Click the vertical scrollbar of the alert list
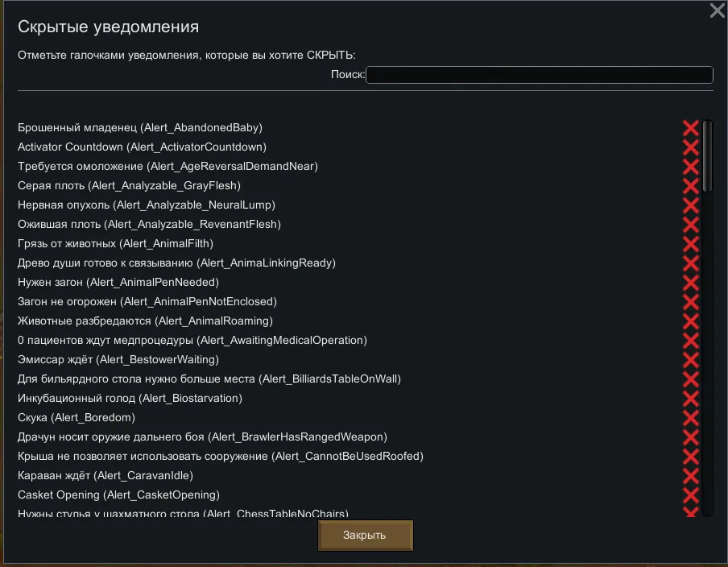The width and height of the screenshot is (728, 567). [707, 322]
